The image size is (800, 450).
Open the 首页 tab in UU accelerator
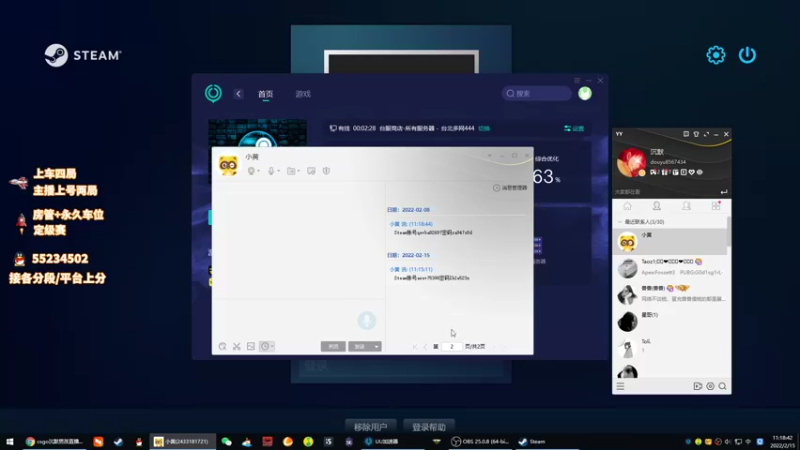[265, 94]
